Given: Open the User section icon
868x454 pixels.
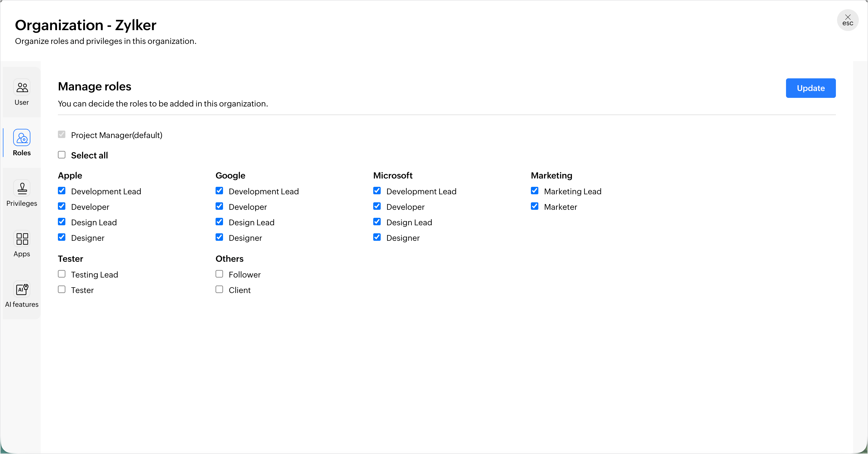Looking at the screenshot, I should [x=22, y=87].
